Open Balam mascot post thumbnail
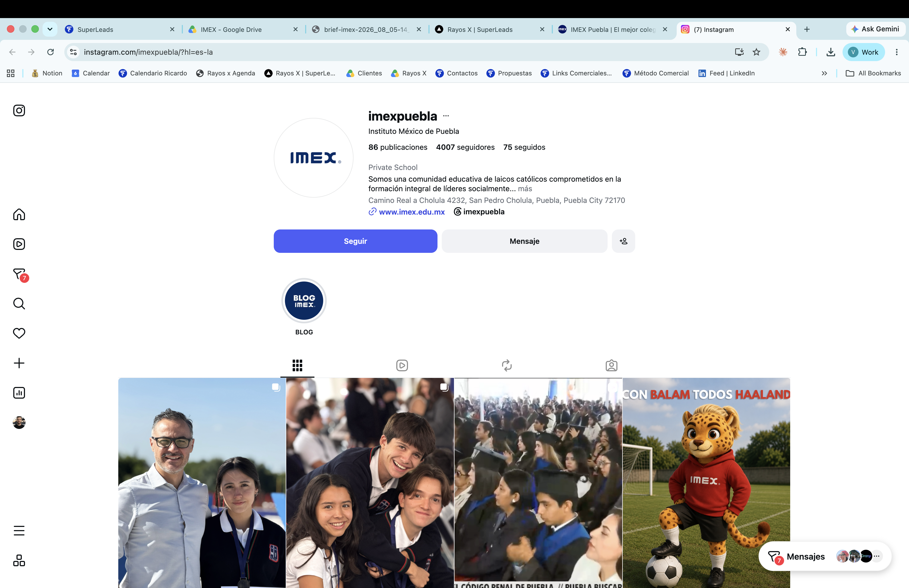 706,483
